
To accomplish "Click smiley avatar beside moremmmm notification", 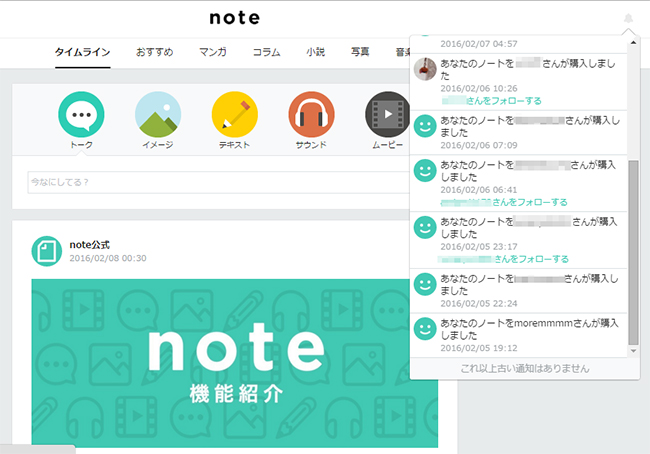I will click(425, 329).
